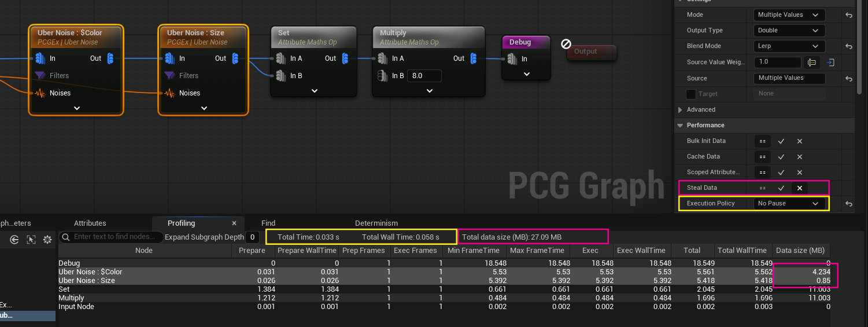868x327 pixels.
Task: Disable Cache Data with the X option
Action: (x=799, y=157)
